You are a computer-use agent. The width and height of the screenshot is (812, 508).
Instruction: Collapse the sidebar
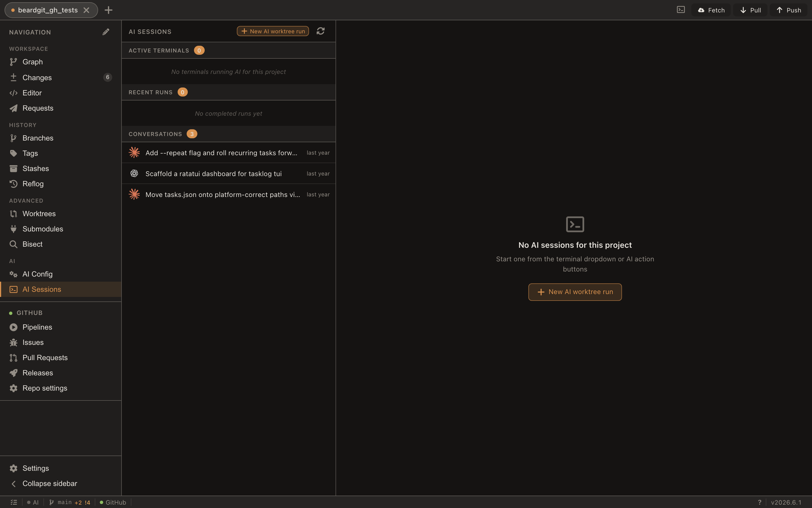point(61,483)
